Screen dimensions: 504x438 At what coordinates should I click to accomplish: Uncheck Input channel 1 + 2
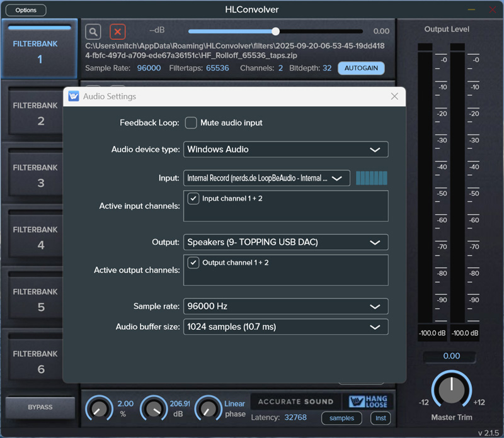tap(193, 198)
